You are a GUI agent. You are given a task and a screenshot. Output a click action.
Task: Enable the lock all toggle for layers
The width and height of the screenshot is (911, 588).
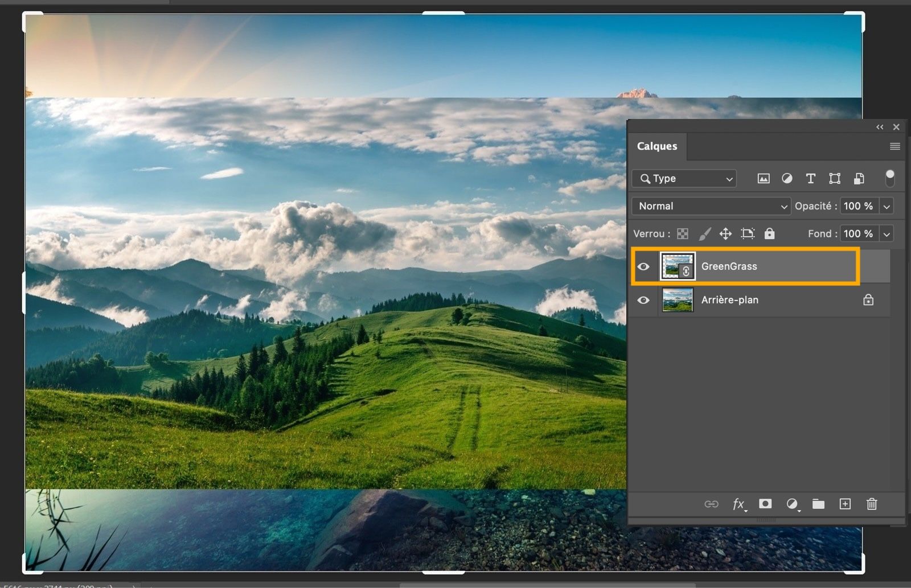(x=770, y=233)
